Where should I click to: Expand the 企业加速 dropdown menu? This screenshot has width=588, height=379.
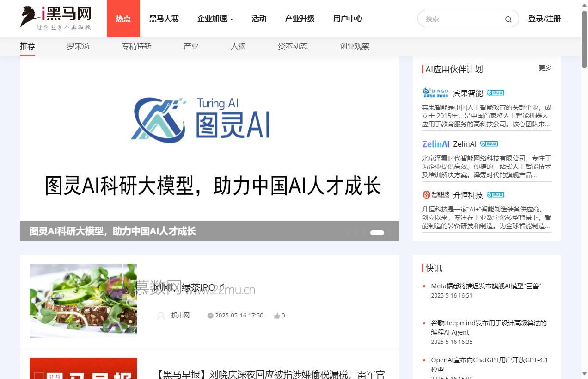[x=215, y=19]
